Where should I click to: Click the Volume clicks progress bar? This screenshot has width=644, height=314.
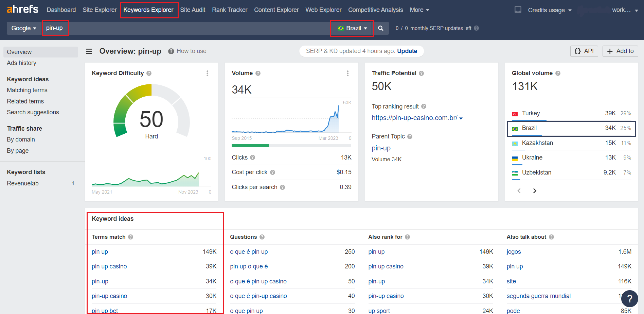coord(291,146)
